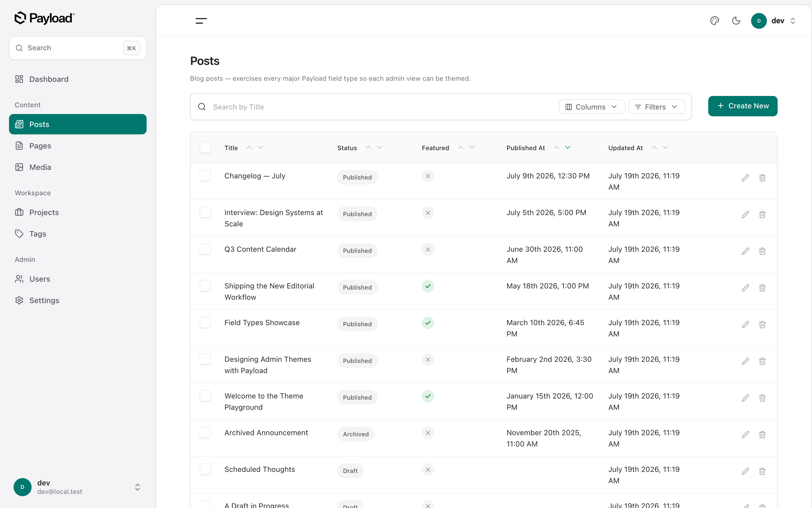This screenshot has height=508, width=812.
Task: Edit Welcome to the Theme Playground
Action: [745, 398]
